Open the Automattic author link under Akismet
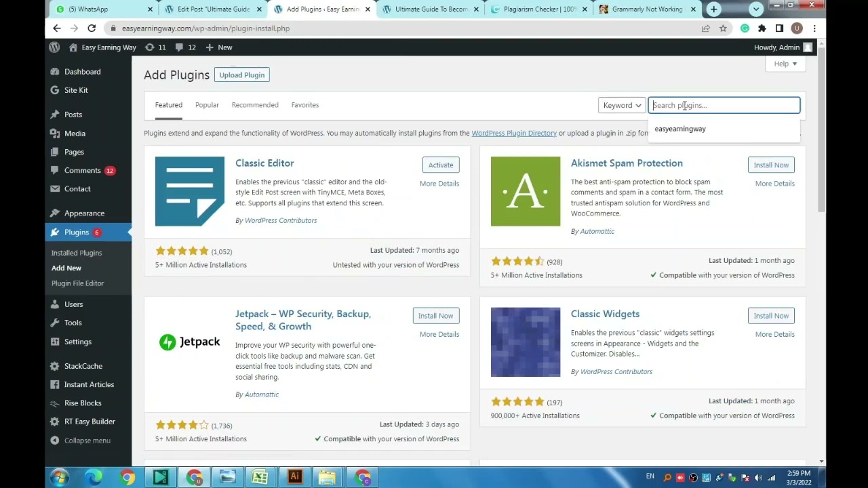The width and height of the screenshot is (868, 488). point(597,231)
